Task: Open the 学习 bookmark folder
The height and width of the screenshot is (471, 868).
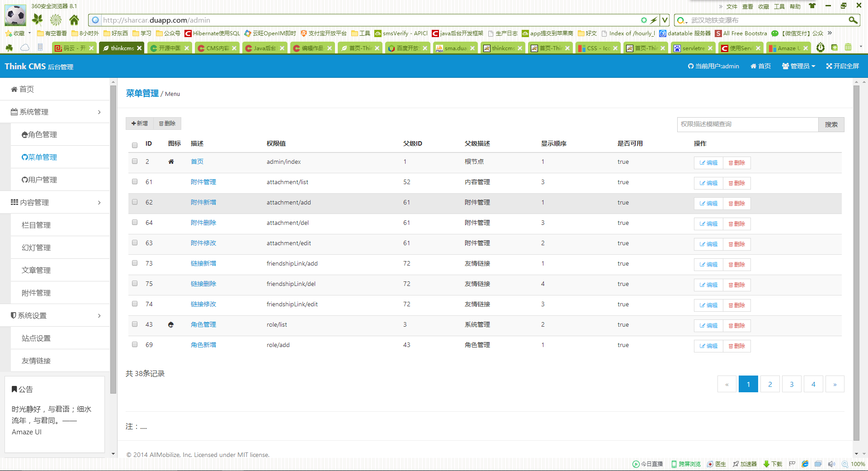Action: tap(142, 33)
